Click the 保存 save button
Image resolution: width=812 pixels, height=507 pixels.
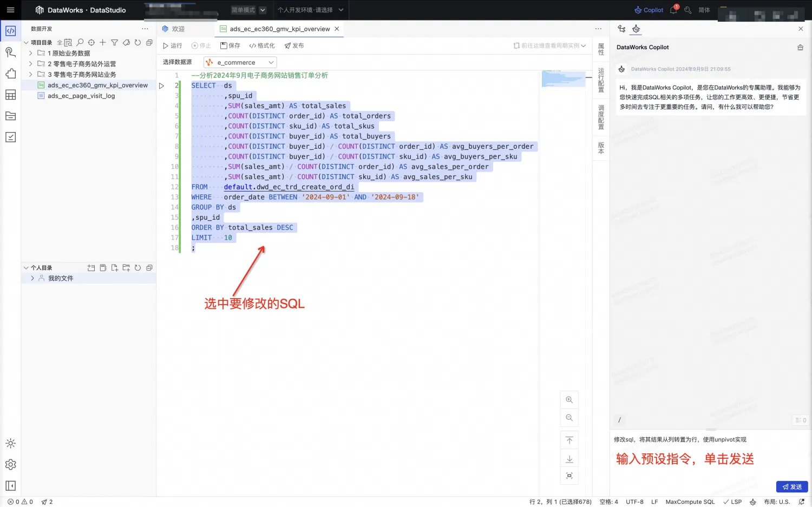[230, 45]
